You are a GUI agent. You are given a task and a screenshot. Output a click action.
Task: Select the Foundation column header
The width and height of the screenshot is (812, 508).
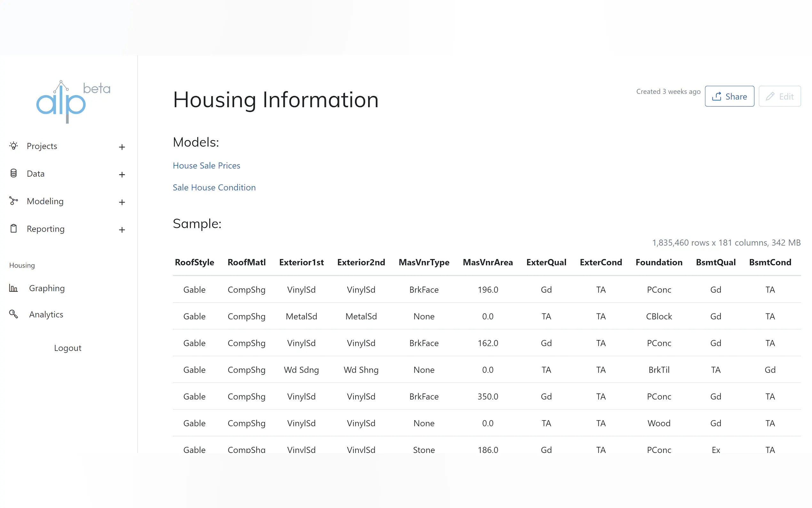click(659, 262)
